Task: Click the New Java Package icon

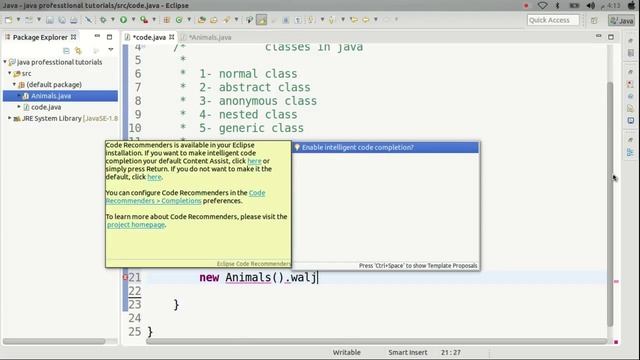Action: [167, 20]
